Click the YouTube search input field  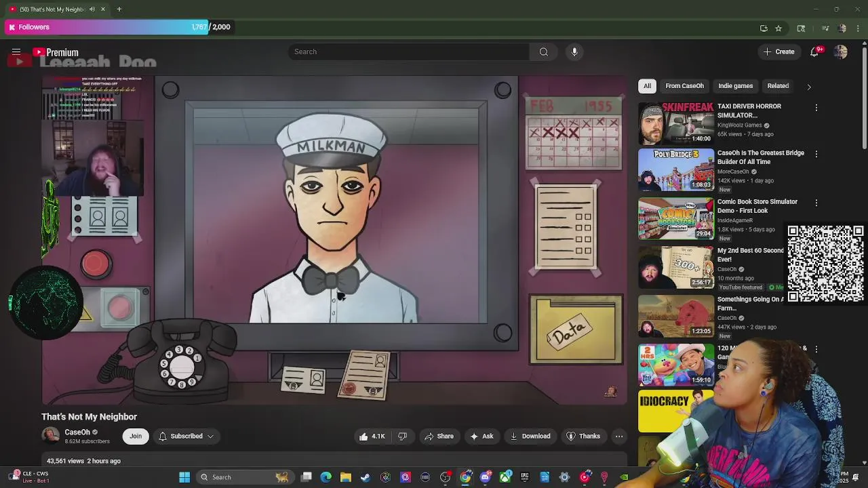pyautogui.click(x=409, y=52)
